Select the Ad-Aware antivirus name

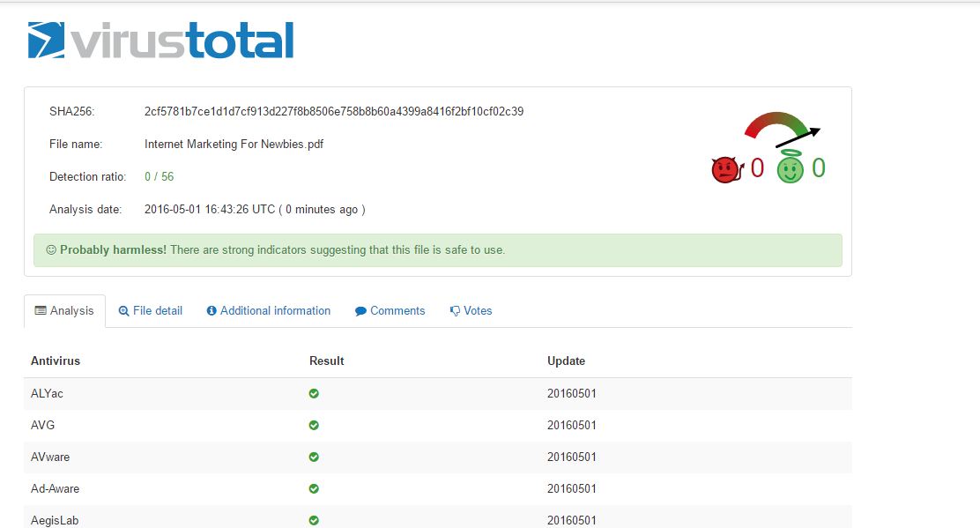coord(55,488)
